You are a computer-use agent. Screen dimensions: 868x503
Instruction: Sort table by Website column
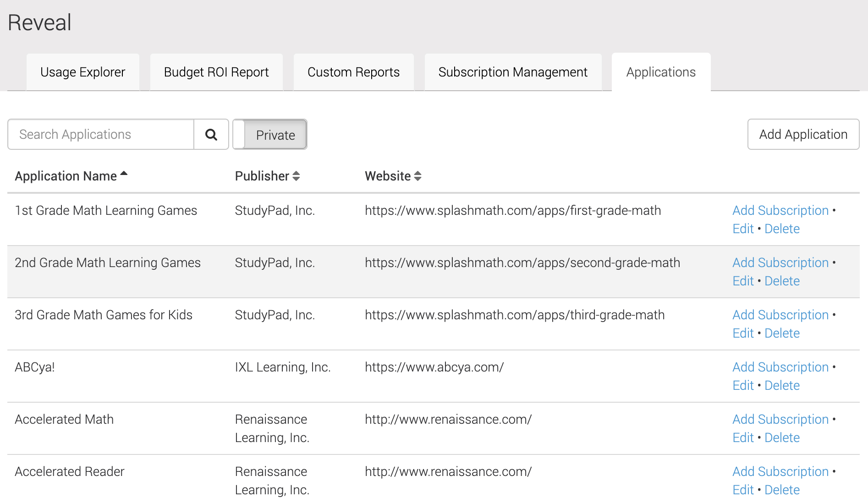[x=393, y=176]
